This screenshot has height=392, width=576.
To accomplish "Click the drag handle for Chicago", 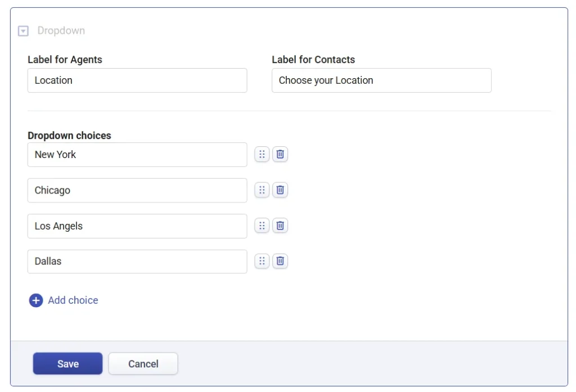I will (x=262, y=190).
